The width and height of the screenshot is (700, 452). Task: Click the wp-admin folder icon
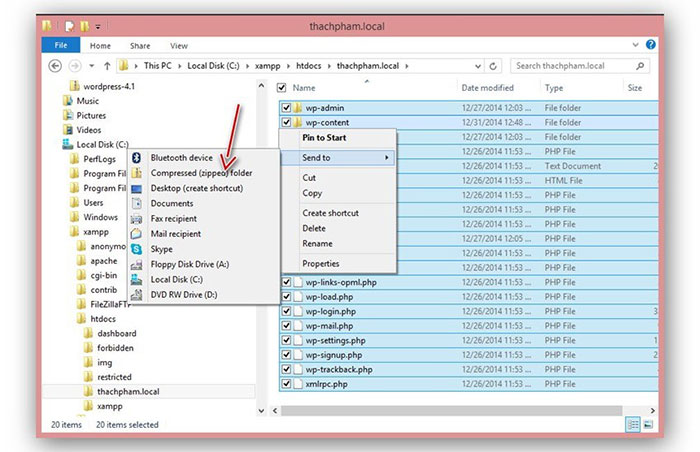tap(298, 108)
